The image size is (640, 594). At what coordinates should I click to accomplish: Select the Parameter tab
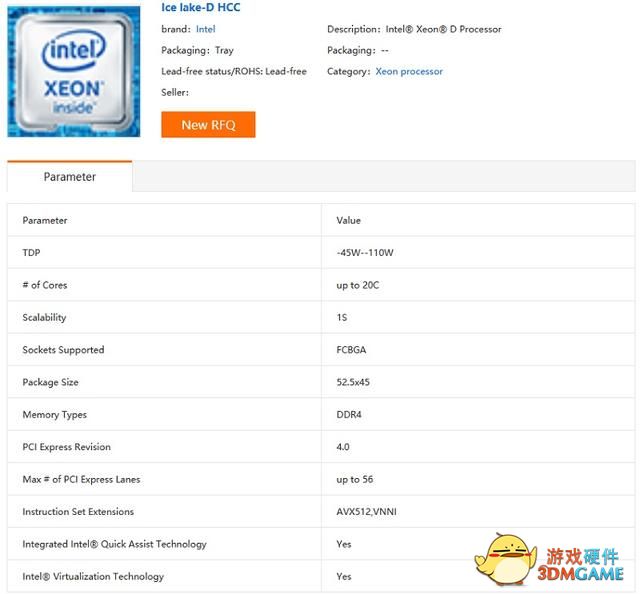click(x=70, y=176)
